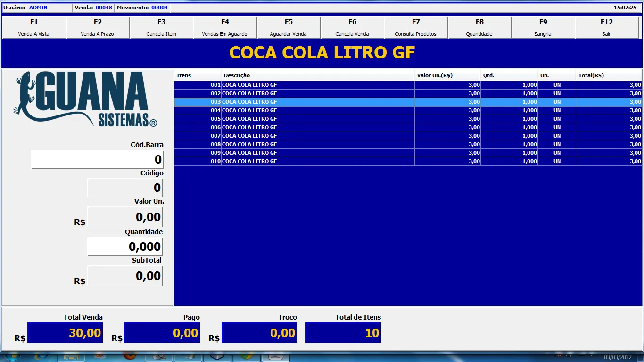Select item 005 COCA COLA LITRO GF
This screenshot has width=644, height=362.
pos(408,119)
